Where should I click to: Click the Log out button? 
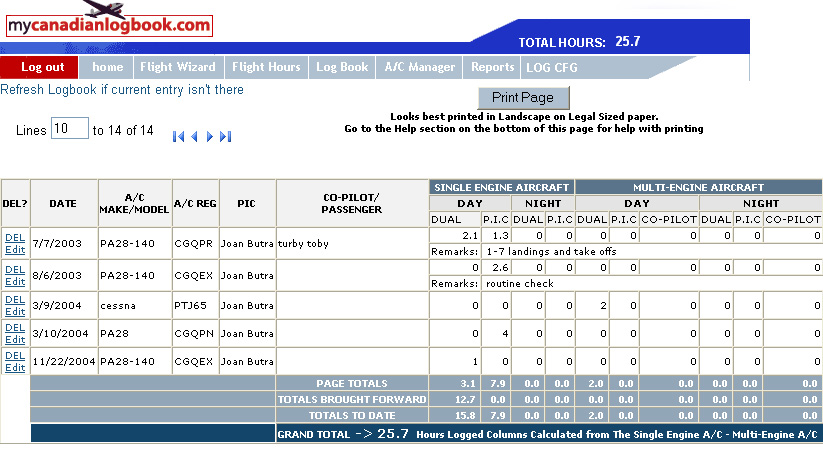[39, 67]
